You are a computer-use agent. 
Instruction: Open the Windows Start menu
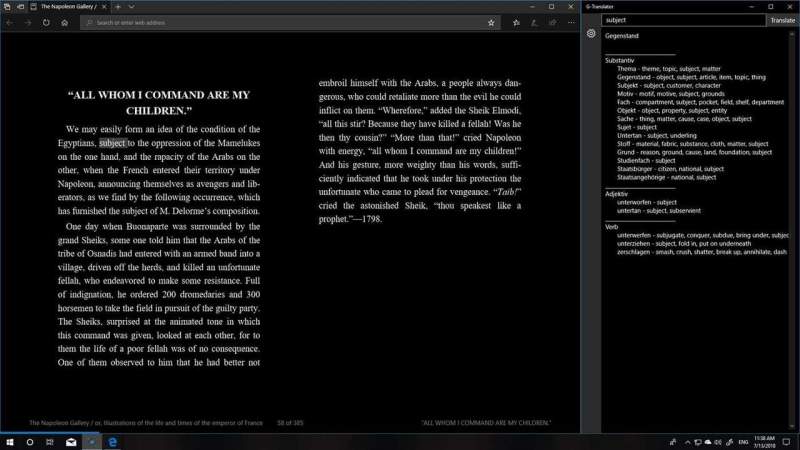tap(10, 442)
